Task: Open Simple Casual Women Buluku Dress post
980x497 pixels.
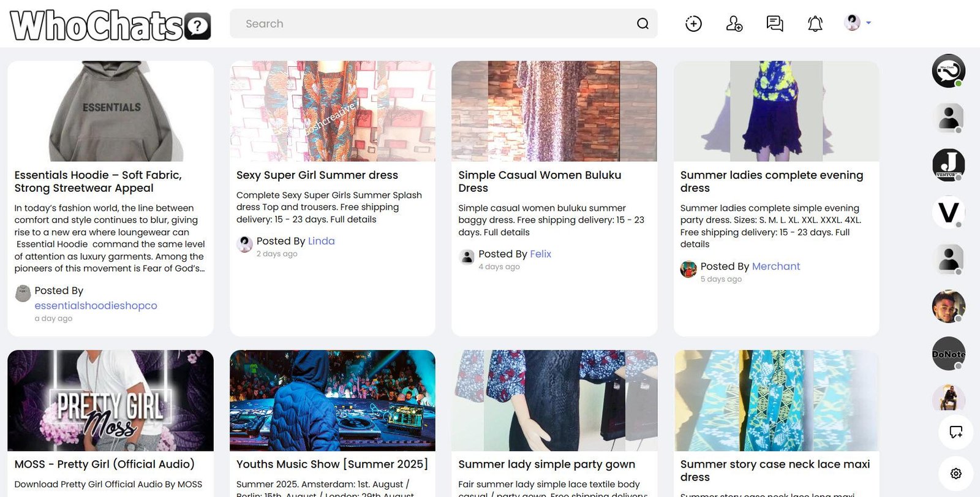Action: 540,181
